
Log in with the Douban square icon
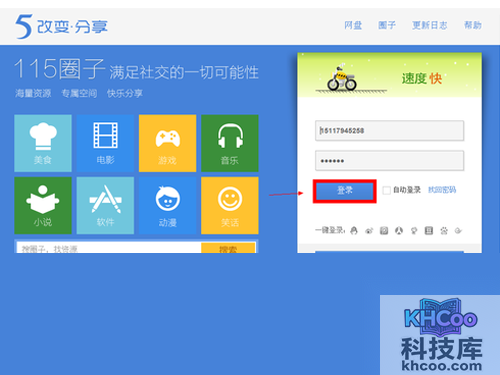[429, 230]
